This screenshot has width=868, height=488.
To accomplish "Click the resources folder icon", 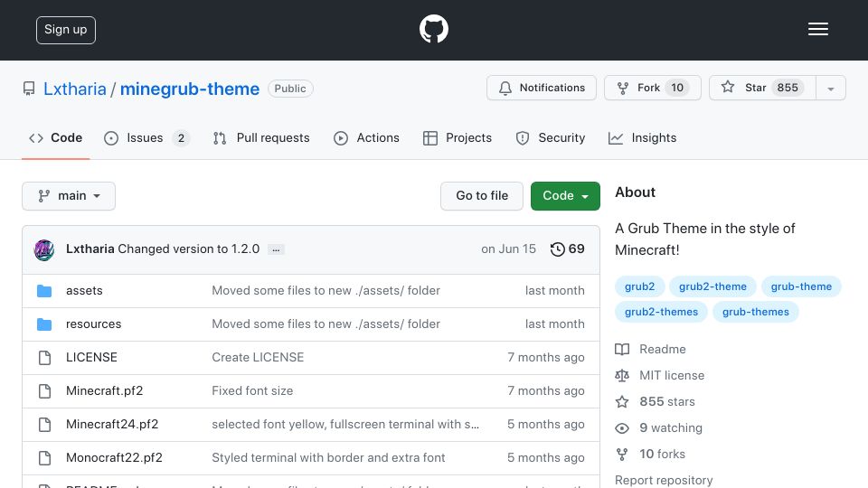I will (44, 324).
